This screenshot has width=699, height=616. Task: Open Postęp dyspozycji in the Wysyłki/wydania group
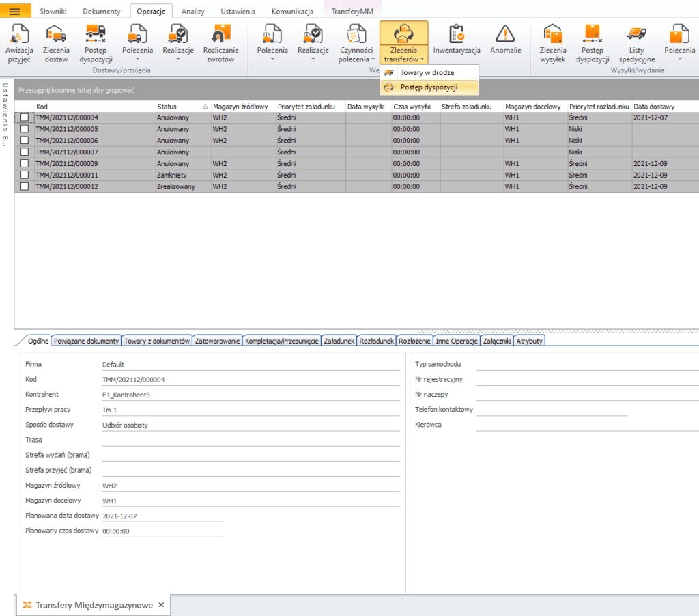(593, 43)
